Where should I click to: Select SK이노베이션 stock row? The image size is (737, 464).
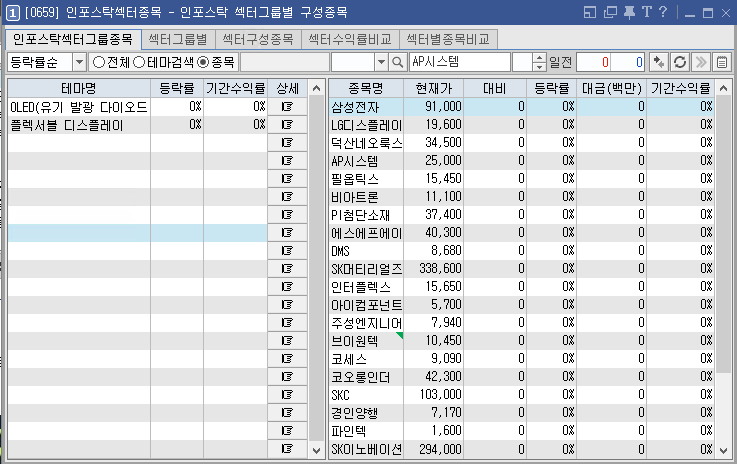[x=522, y=449]
